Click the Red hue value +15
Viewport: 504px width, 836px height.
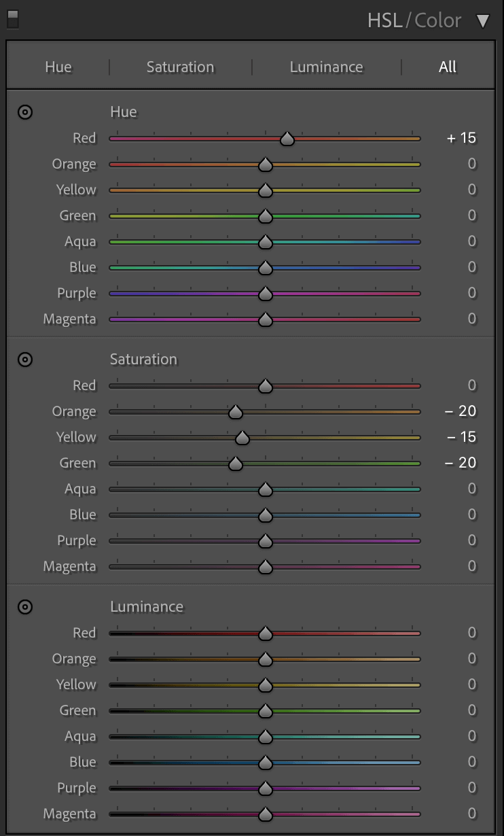(462, 138)
